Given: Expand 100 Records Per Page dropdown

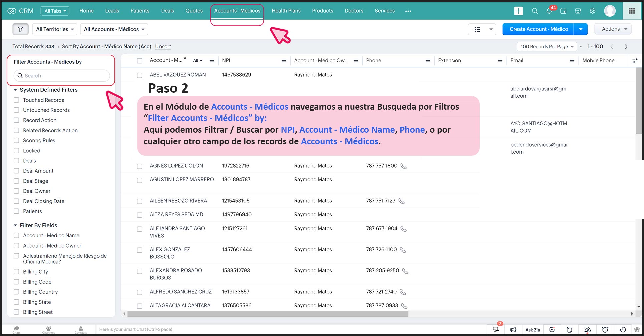Looking at the screenshot, I should (x=547, y=47).
